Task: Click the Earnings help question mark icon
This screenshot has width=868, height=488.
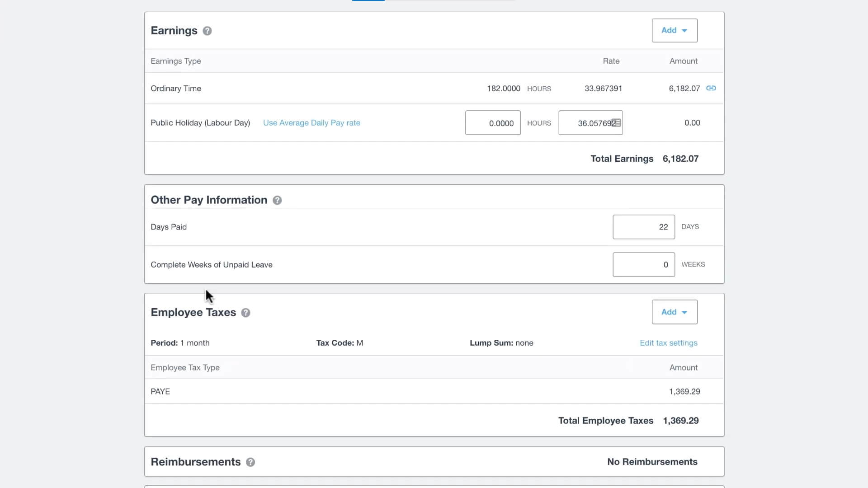Action: coord(207,31)
